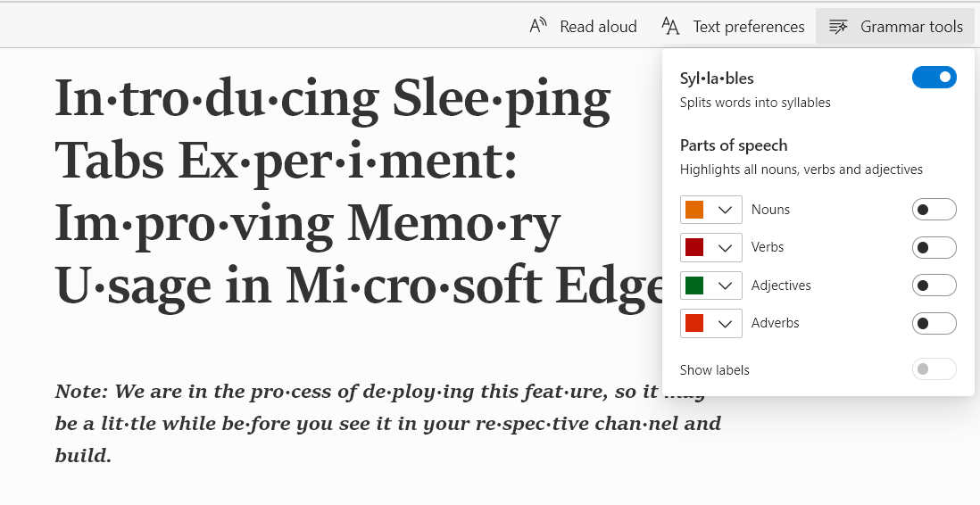The height and width of the screenshot is (505, 980).
Task: Expand the Adjectives color dropdown chevron
Action: [x=725, y=286]
